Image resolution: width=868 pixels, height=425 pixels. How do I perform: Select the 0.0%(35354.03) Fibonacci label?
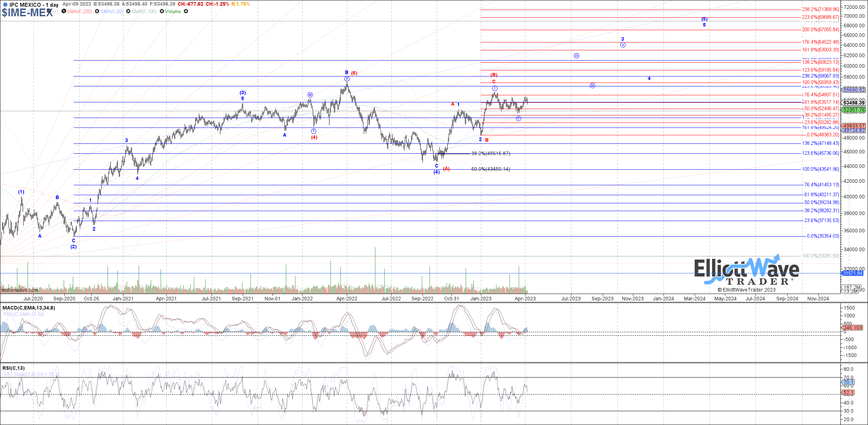point(823,236)
